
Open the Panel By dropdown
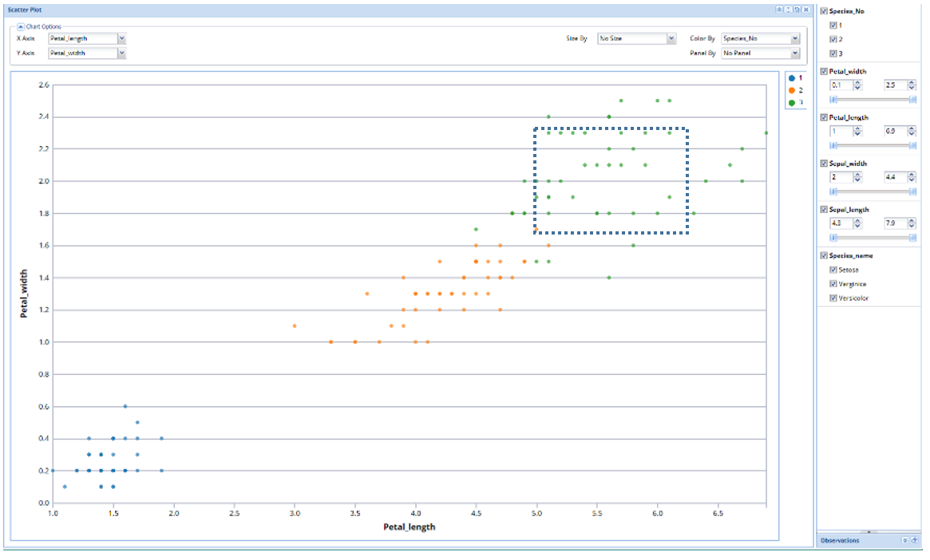tap(793, 53)
